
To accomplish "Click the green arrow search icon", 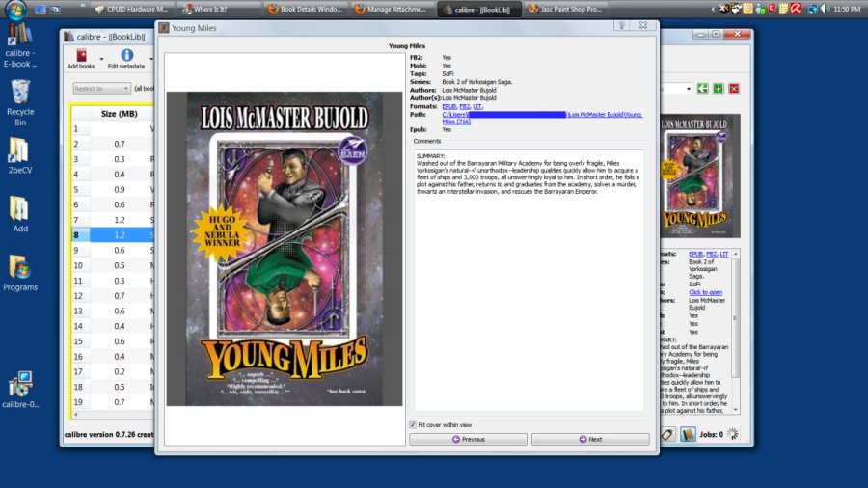I will tap(702, 89).
